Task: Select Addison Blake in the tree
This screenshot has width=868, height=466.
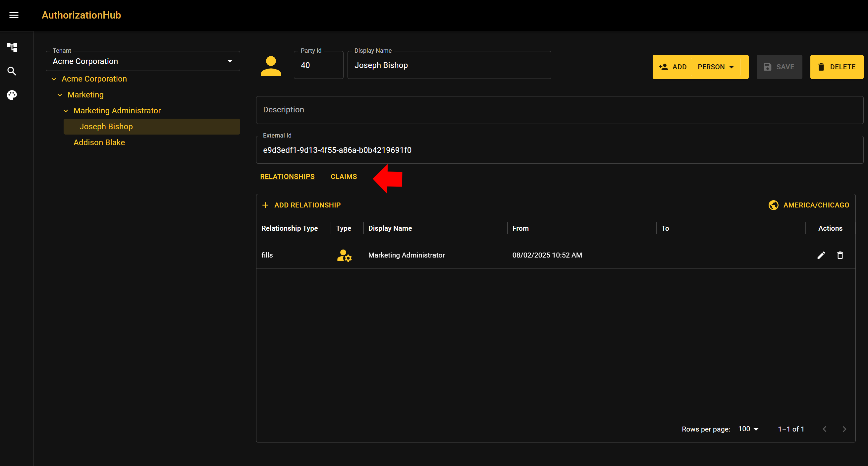Action: 99,142
